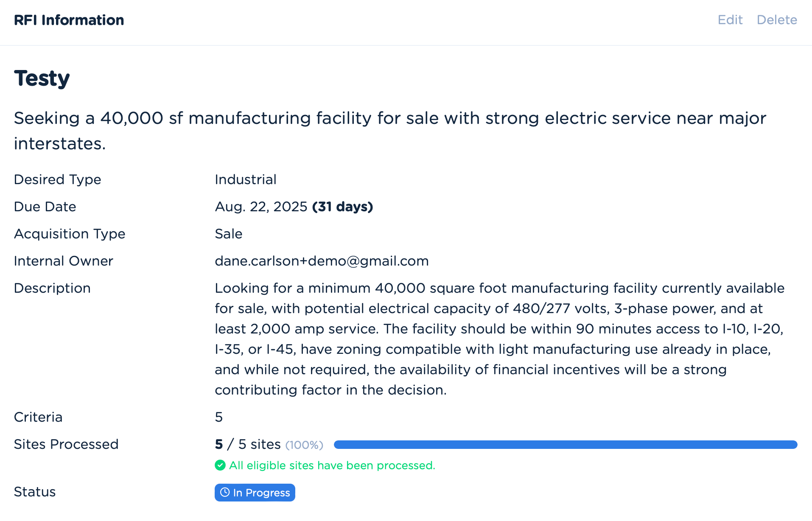Click the gray 100% percentage text
This screenshot has height=521, width=812.
tap(304, 445)
